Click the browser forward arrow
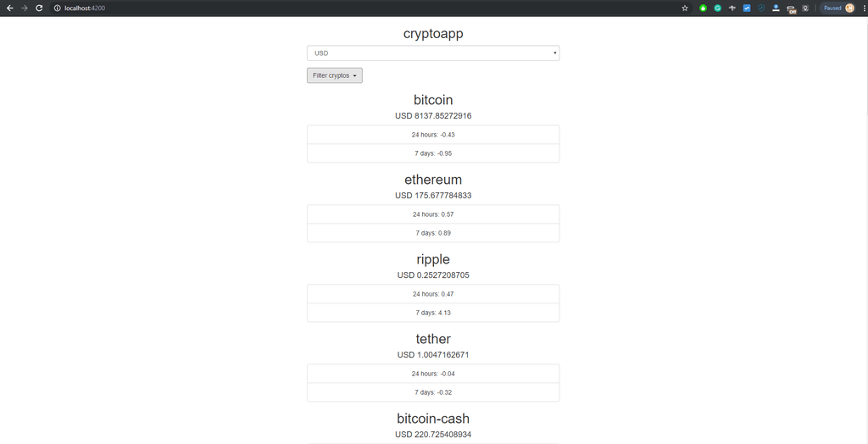 tap(24, 8)
